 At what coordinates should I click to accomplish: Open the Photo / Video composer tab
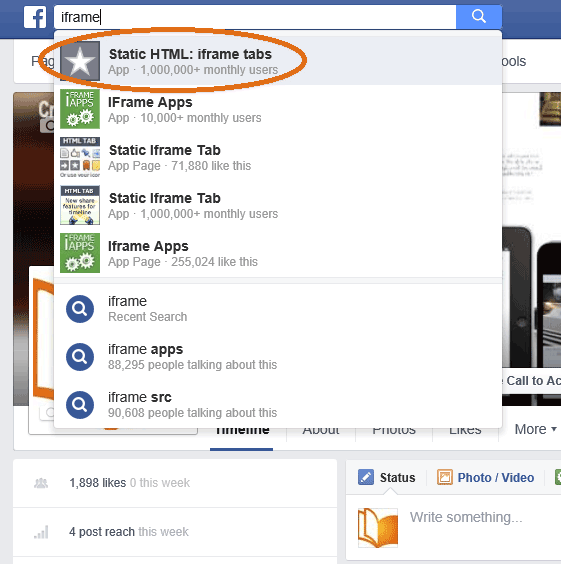485,477
